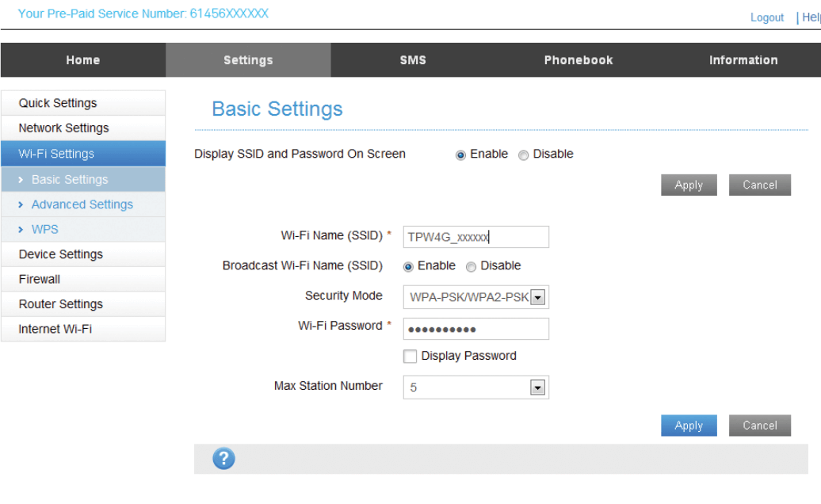
Task: Focus the Wi-Fi Password field
Action: [475, 329]
